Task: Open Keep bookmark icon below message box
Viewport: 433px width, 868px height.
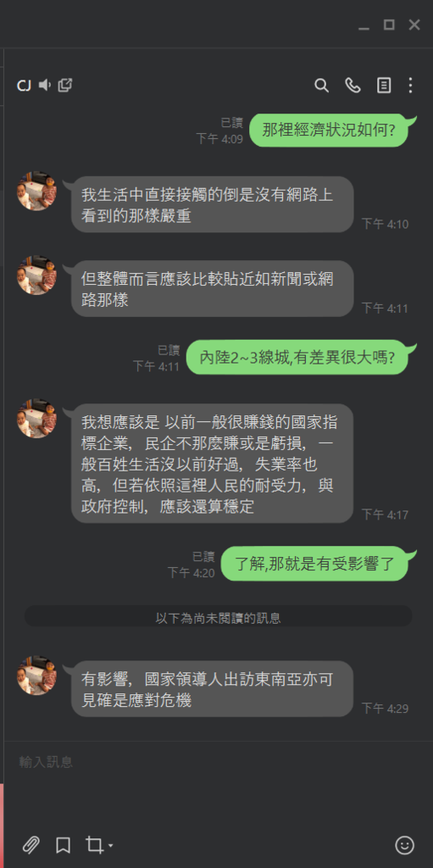Action: pyautogui.click(x=63, y=845)
